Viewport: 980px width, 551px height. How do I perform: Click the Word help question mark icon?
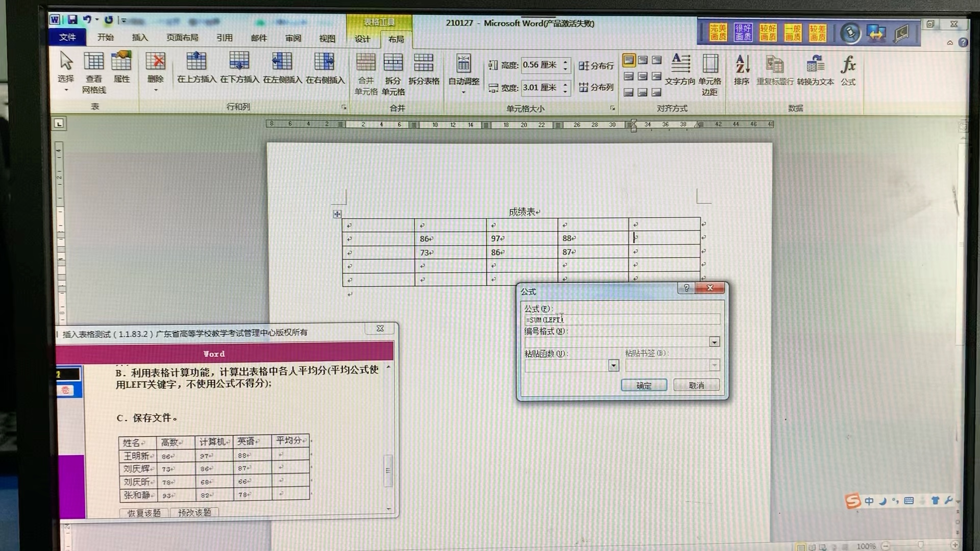click(963, 43)
